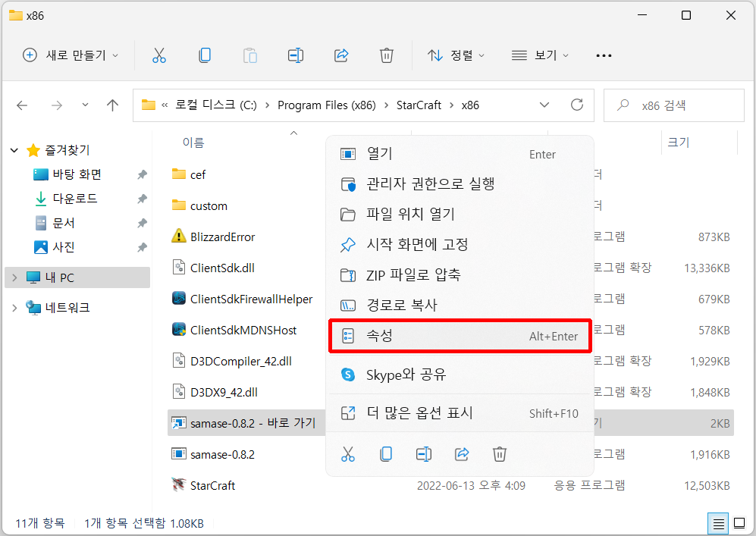This screenshot has height=536, width=756.
Task: Expand the 네트워크 tree node
Action: [x=14, y=308]
